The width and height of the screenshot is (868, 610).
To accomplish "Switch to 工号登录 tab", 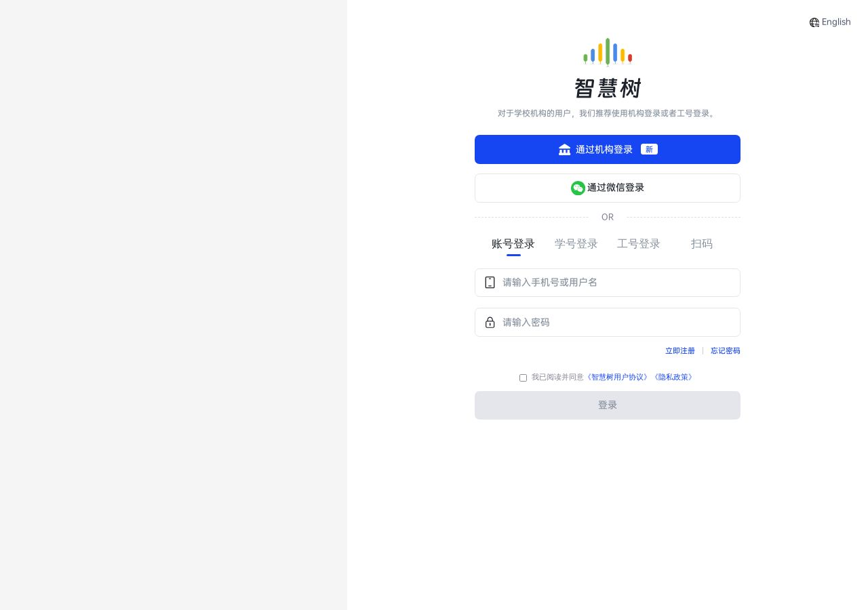I will click(x=639, y=244).
